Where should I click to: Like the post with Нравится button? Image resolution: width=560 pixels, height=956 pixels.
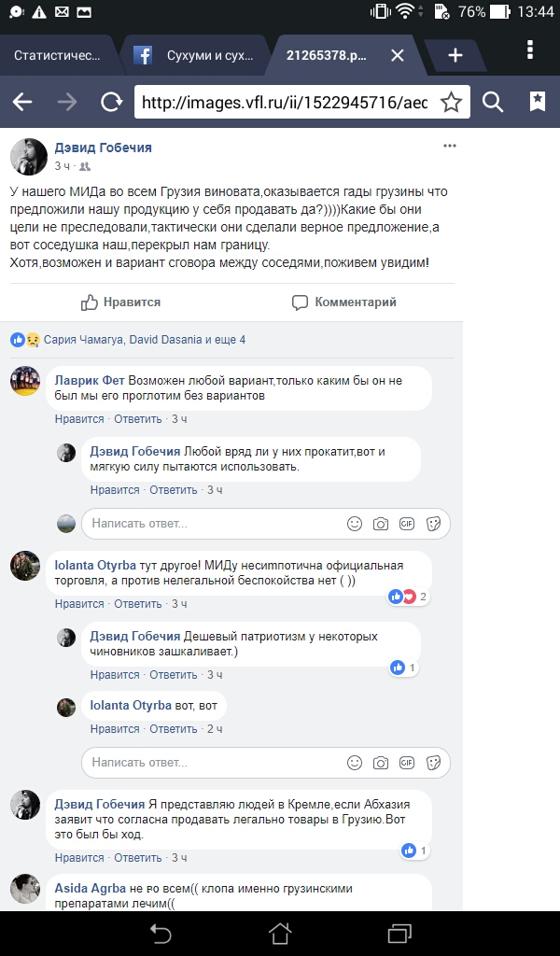[120, 302]
